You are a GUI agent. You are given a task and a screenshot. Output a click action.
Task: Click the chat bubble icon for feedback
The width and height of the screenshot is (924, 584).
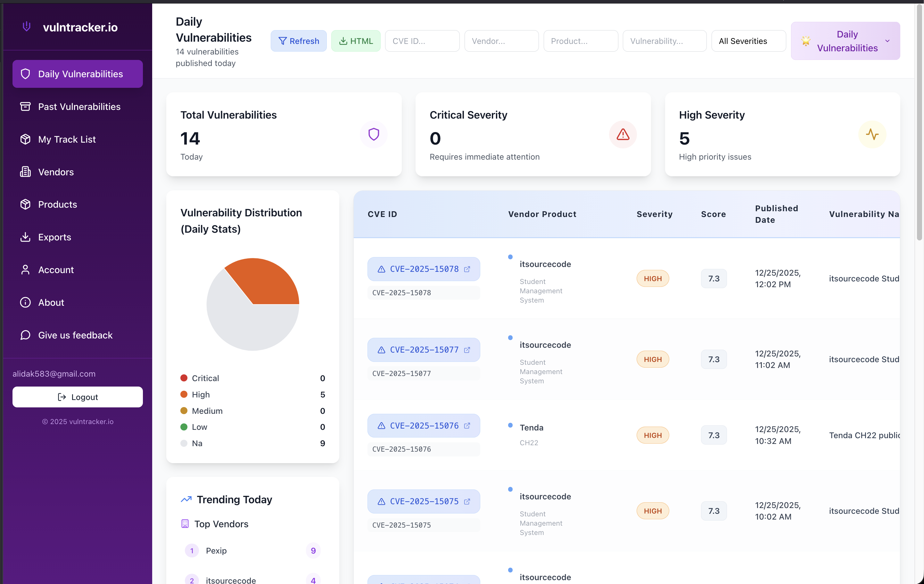point(25,335)
